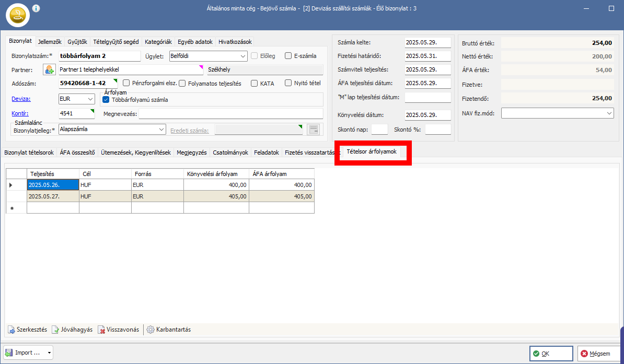Open the Ügylet dropdown showing Belföldi

[x=208, y=56]
